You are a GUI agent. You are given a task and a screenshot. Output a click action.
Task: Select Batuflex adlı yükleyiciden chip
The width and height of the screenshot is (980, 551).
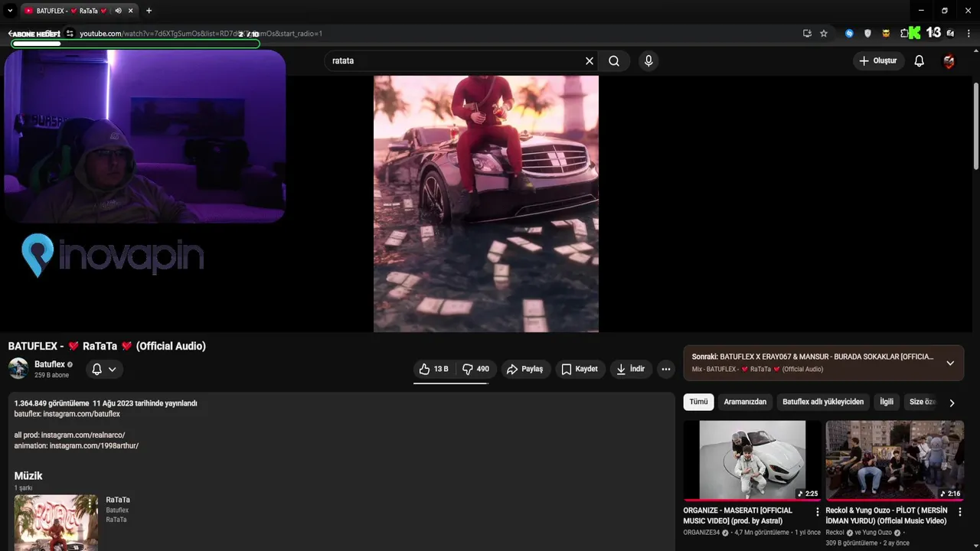click(x=823, y=402)
